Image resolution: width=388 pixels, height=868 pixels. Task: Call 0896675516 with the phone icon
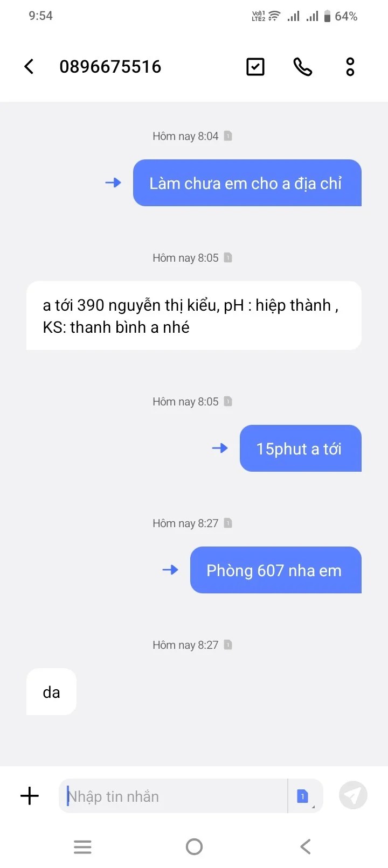302,67
